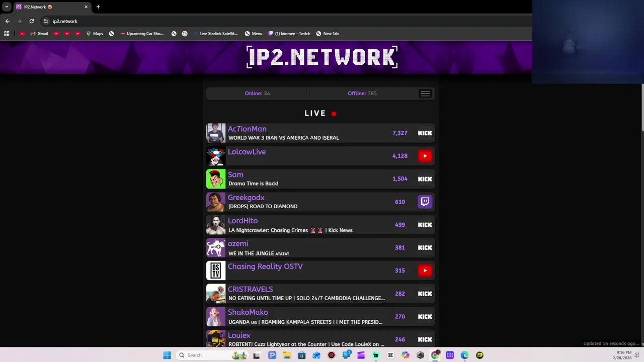644x362 pixels.
Task: Click the OSTV logo avatar thumbnail
Action: 216,270
